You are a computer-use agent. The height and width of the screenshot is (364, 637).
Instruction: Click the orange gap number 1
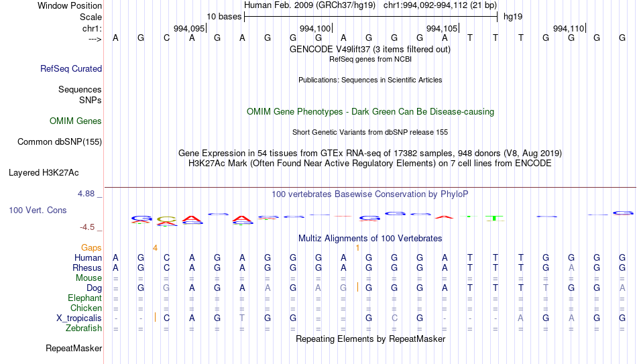coord(357,248)
